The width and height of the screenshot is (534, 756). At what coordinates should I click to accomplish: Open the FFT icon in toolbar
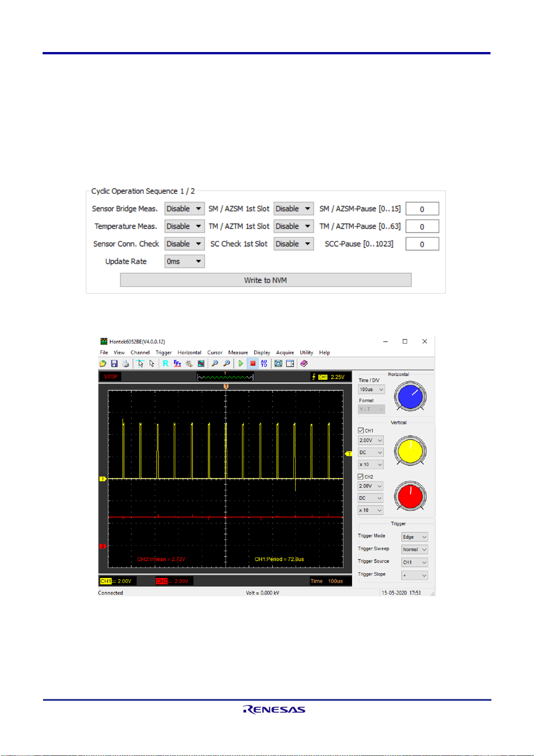click(178, 363)
